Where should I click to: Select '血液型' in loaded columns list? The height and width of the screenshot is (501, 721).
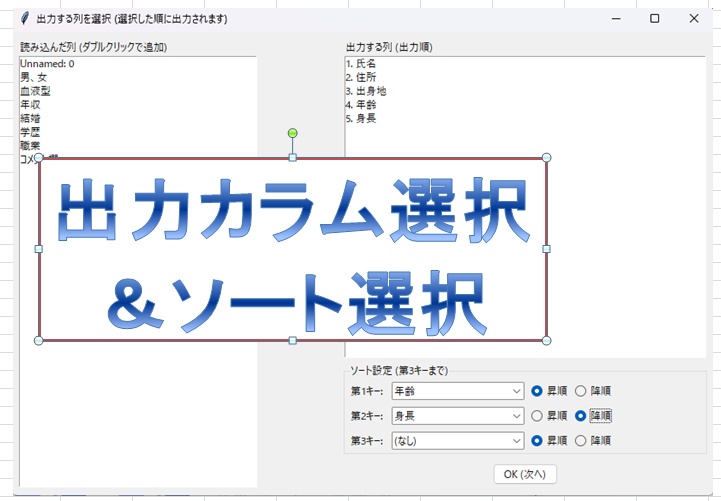click(x=35, y=91)
